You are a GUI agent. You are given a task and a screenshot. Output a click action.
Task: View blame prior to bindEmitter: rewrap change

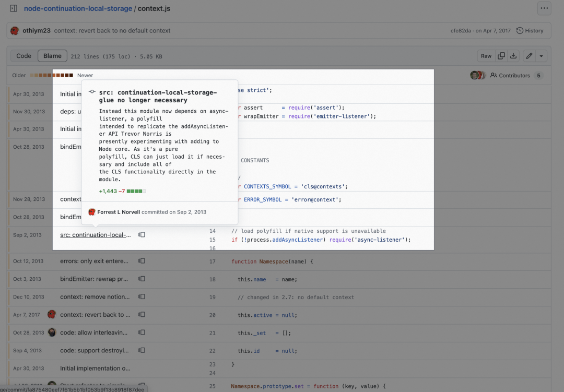(x=142, y=279)
